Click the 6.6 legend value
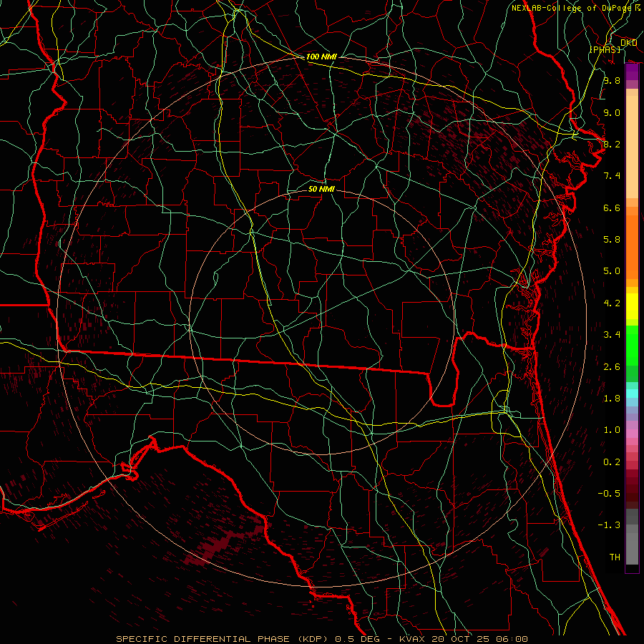644x644 pixels. pyautogui.click(x=612, y=208)
